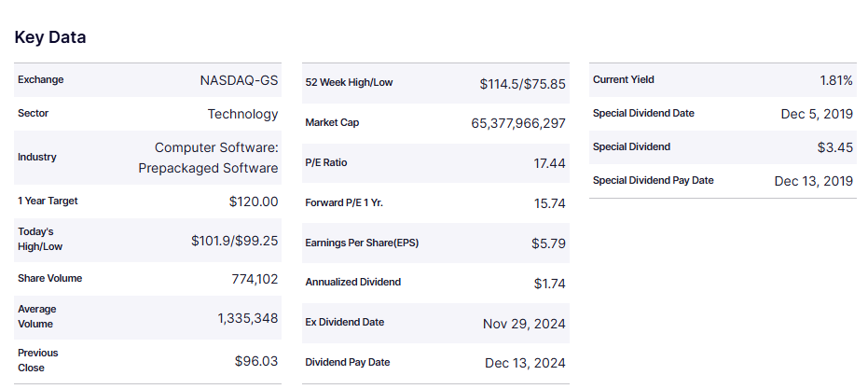The height and width of the screenshot is (389, 868).
Task: Select the Technology sector value
Action: tap(242, 114)
